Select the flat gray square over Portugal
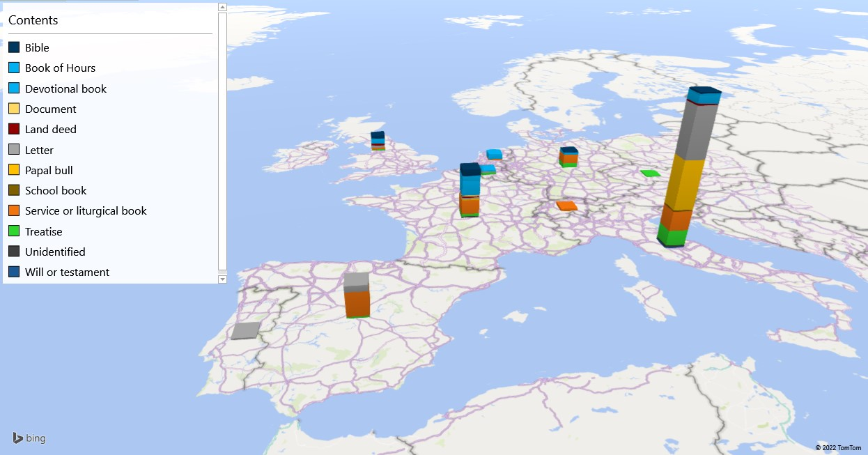 coord(245,331)
